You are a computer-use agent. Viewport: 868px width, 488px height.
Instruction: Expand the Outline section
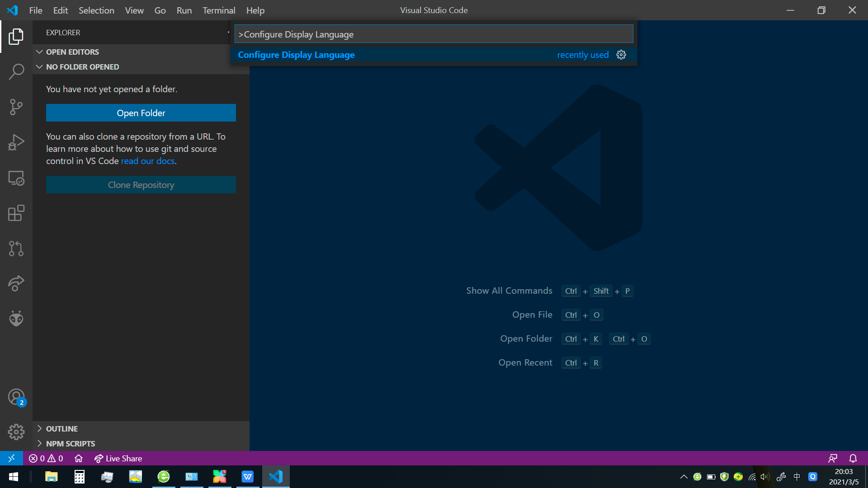point(141,429)
